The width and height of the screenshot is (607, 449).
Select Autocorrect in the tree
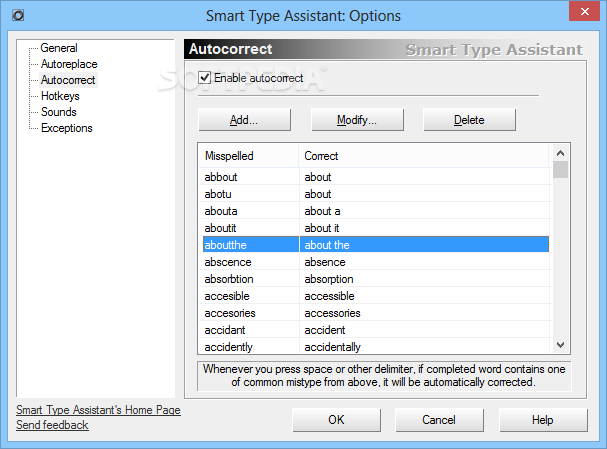pos(68,80)
